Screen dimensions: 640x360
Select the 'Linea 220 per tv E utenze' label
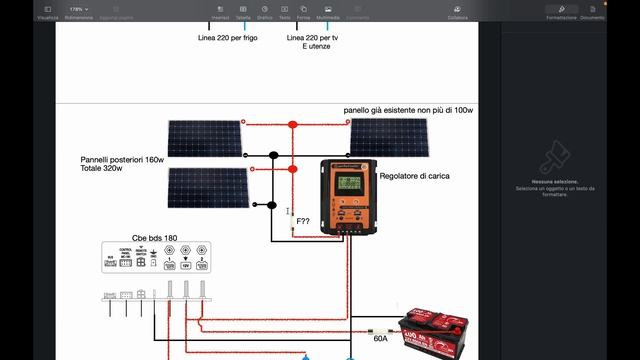point(313,42)
